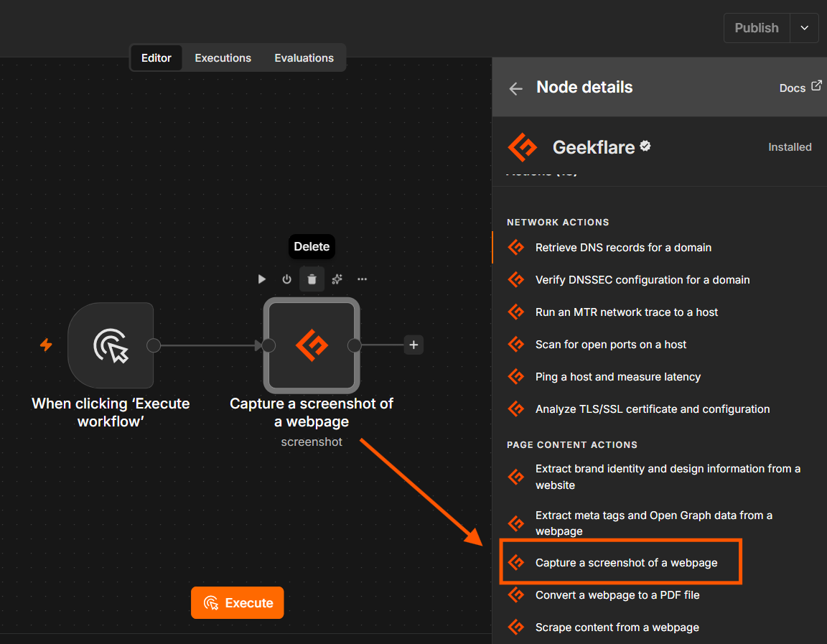Click the Geekflare name in the panel
Viewport: 827px width, 644px height.
tap(594, 147)
